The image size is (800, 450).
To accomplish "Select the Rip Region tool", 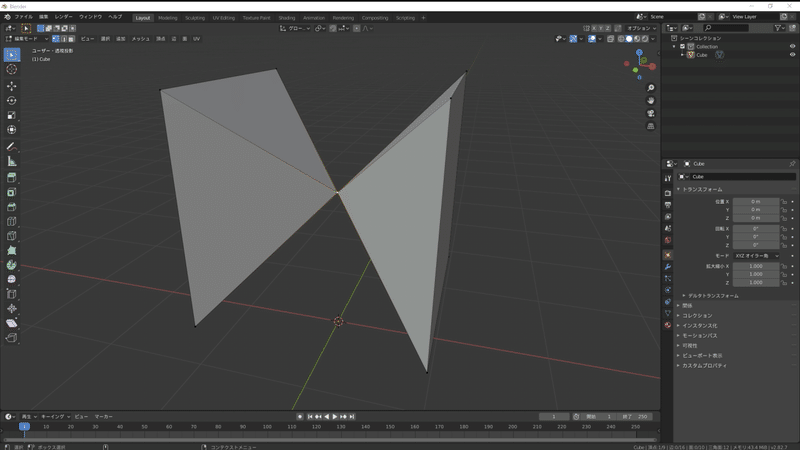I will (x=12, y=337).
